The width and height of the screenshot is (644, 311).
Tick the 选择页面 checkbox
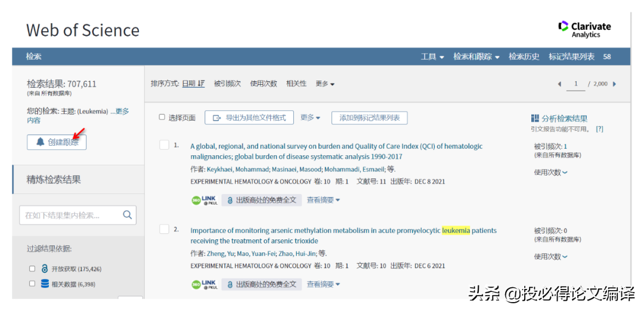(162, 117)
